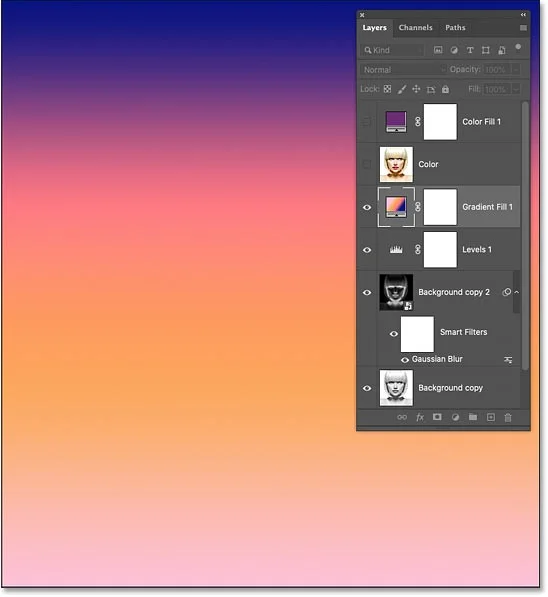Create a new layer with plus icon
548x597 pixels.
490,417
